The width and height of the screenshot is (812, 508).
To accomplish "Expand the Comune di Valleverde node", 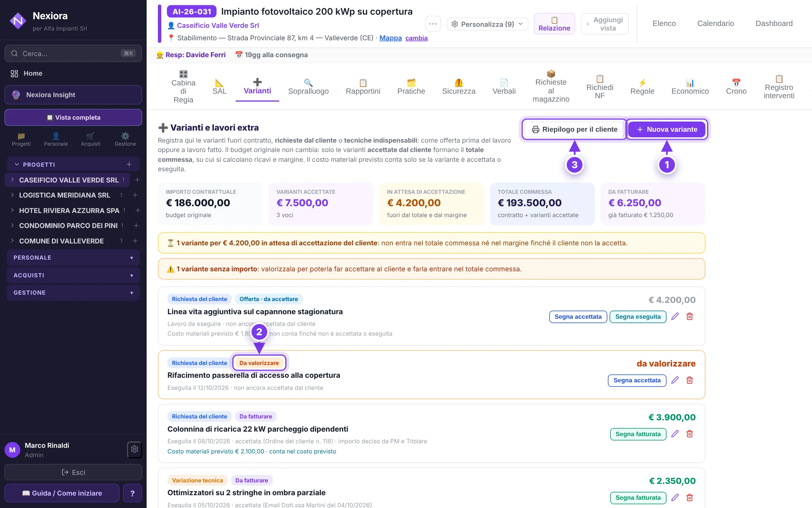I will point(12,241).
